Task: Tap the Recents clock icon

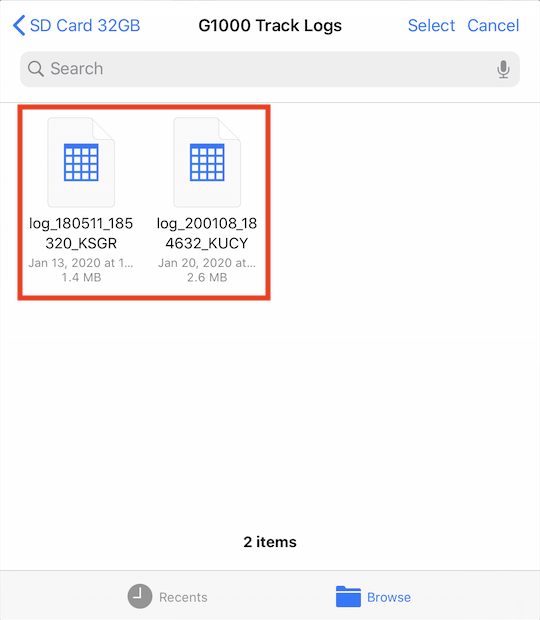Action: click(140, 596)
